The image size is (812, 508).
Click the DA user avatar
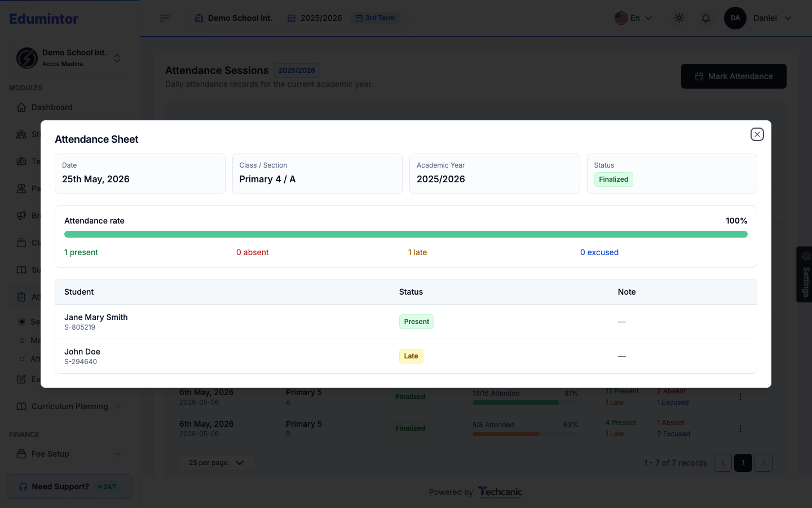point(735,18)
